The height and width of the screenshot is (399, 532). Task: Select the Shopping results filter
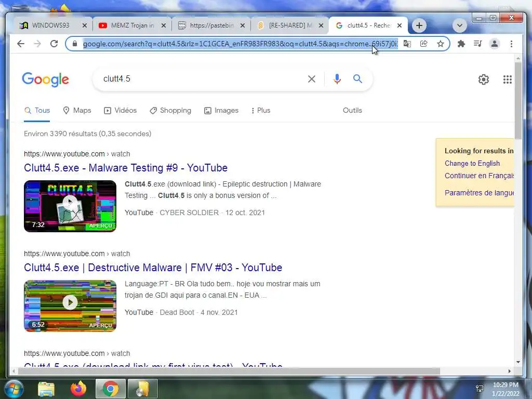[170, 111]
